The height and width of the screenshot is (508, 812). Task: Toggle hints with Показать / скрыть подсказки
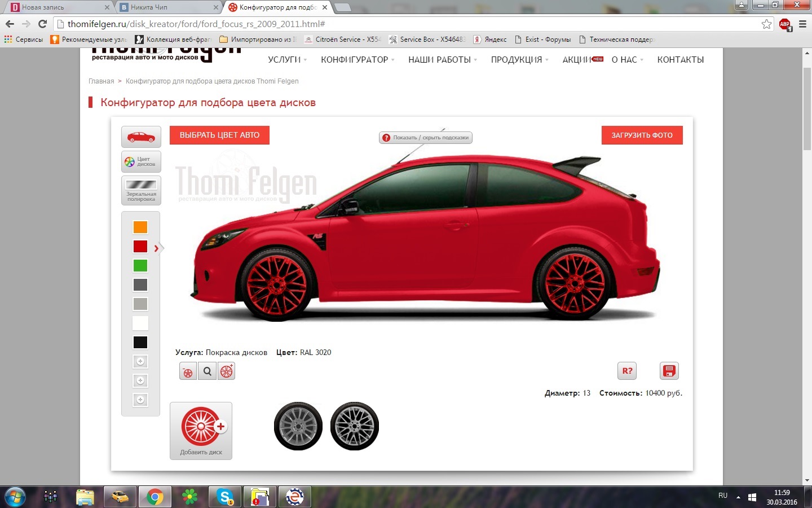[426, 138]
